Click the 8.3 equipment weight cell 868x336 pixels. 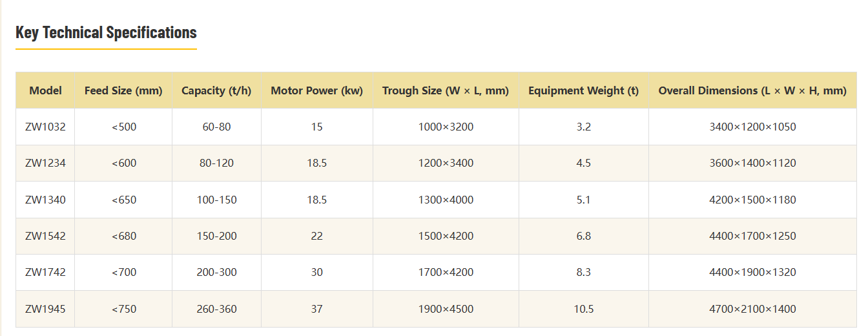583,272
